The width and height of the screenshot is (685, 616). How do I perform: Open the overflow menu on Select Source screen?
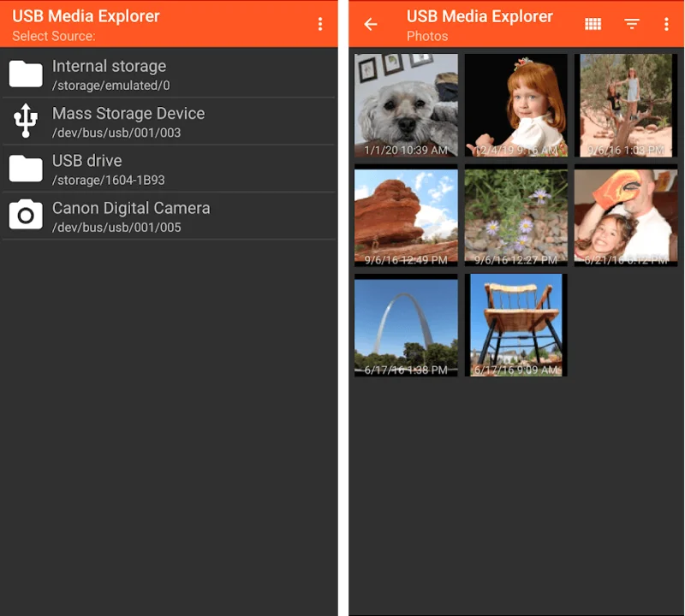[x=320, y=24]
